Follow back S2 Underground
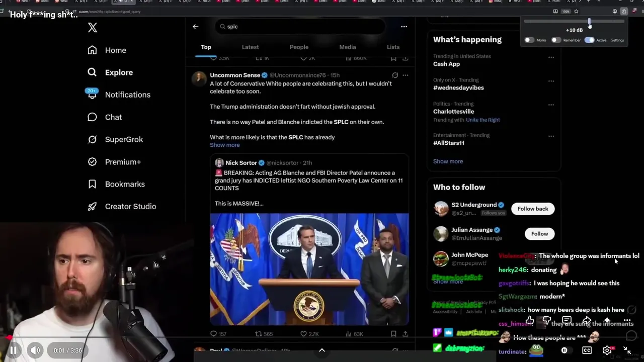Image resolution: width=644 pixels, height=362 pixels. pos(533,209)
